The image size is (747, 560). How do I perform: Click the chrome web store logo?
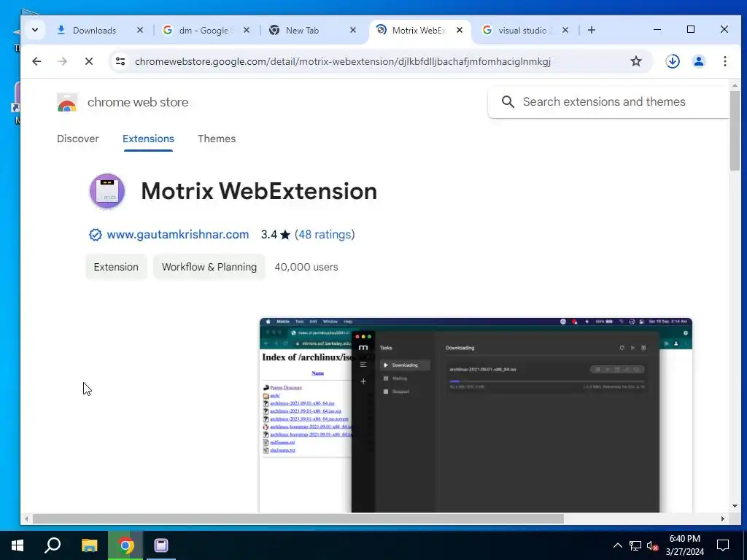67,102
